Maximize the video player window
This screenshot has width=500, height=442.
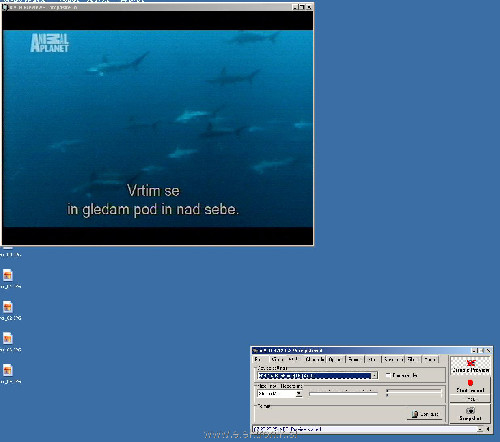(x=302, y=7)
